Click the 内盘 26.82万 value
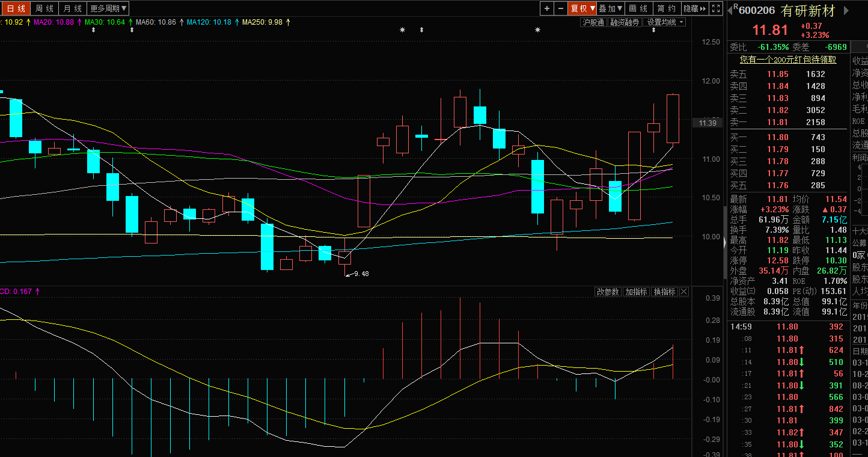The image size is (868, 457). click(832, 271)
